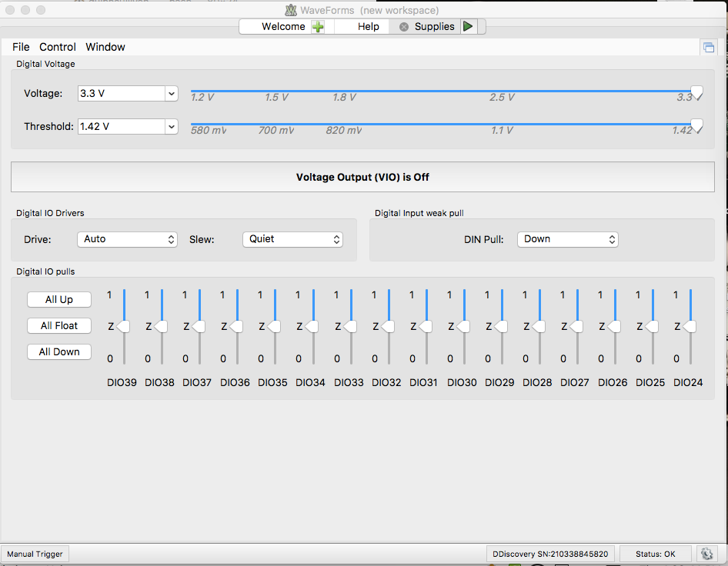
Task: Click the DIO30 pull slider handle
Action: 463,327
